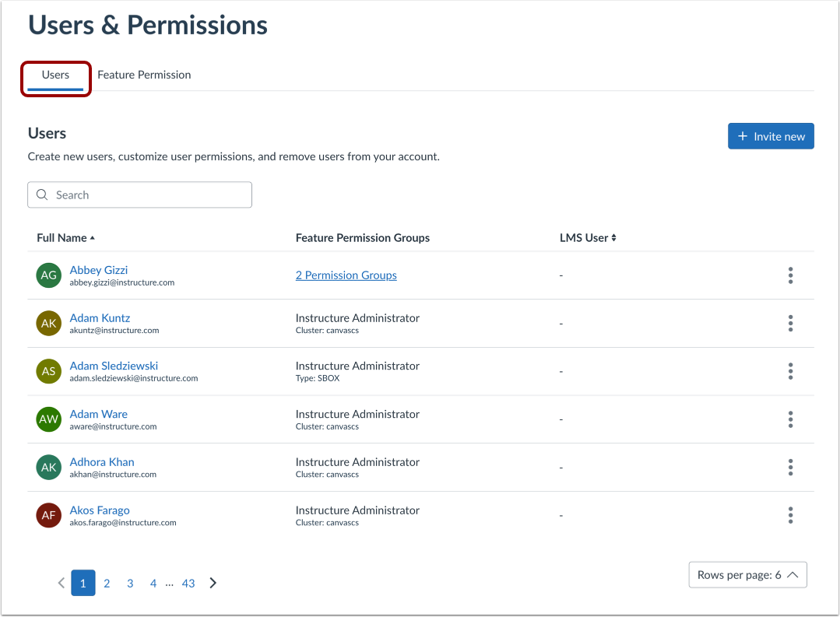
Task: Toggle sort order on the Full Name column
Action: (x=66, y=237)
